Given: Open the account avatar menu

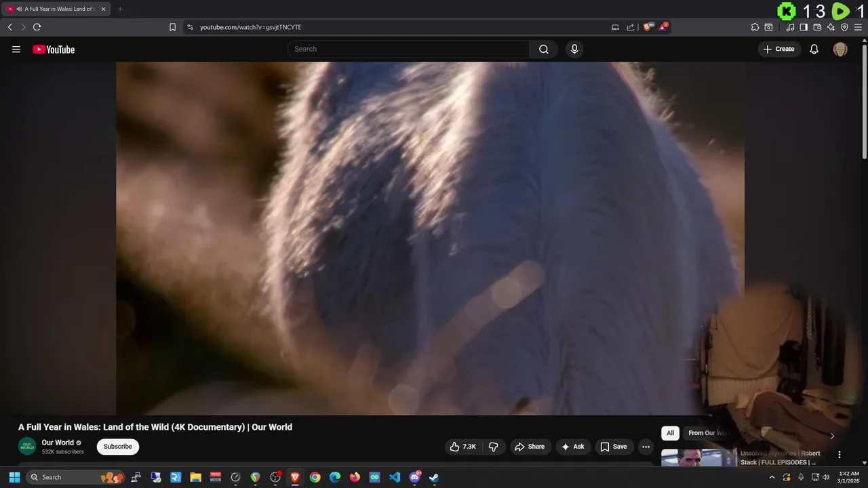Looking at the screenshot, I should 840,49.
